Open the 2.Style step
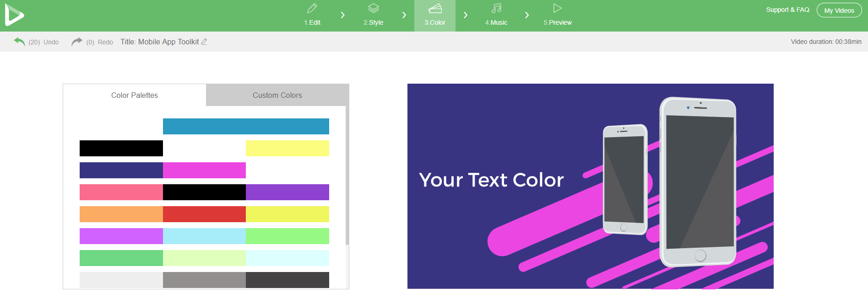 click(374, 15)
